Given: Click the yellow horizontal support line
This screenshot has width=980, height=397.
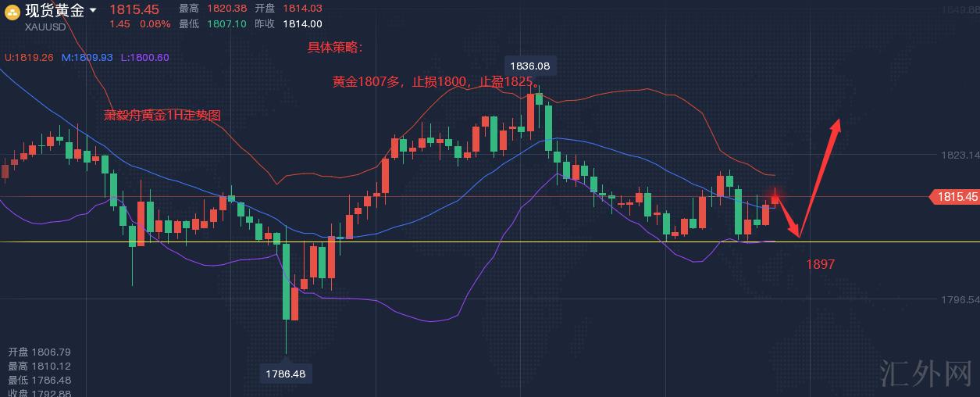Looking at the screenshot, I should 469,241.
